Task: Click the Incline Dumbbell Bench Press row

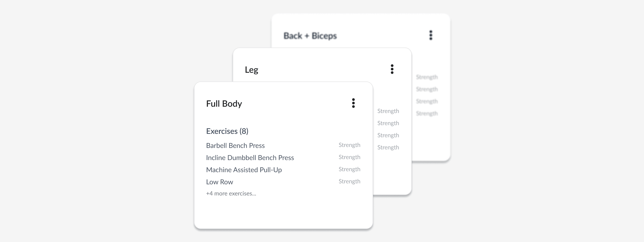Action: tap(250, 158)
